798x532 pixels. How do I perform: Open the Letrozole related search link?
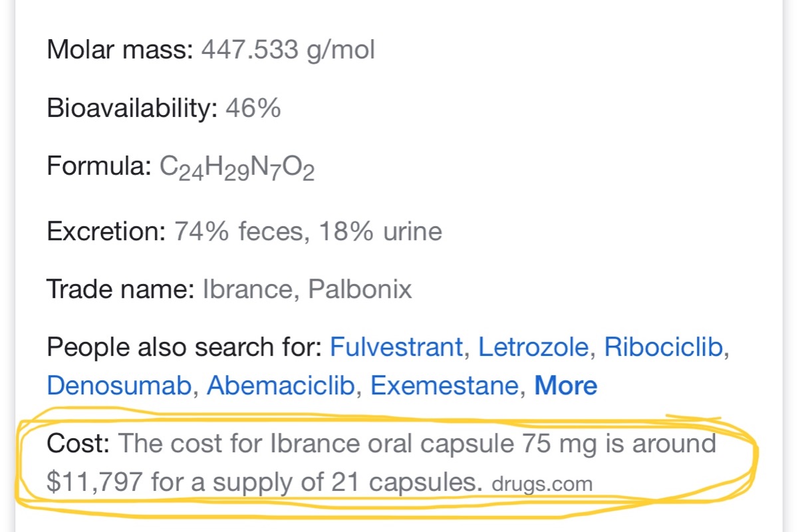pos(533,347)
